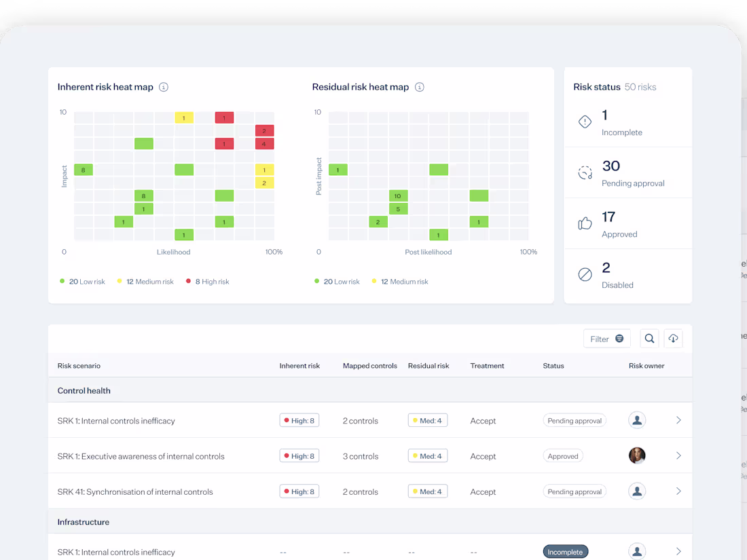Open the Residual risk heat map info tooltip
747x560 pixels.
click(x=420, y=87)
